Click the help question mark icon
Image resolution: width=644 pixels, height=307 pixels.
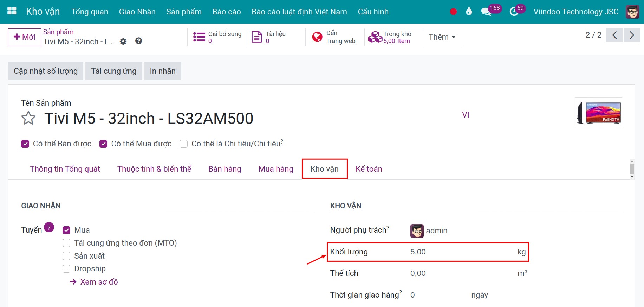click(139, 41)
